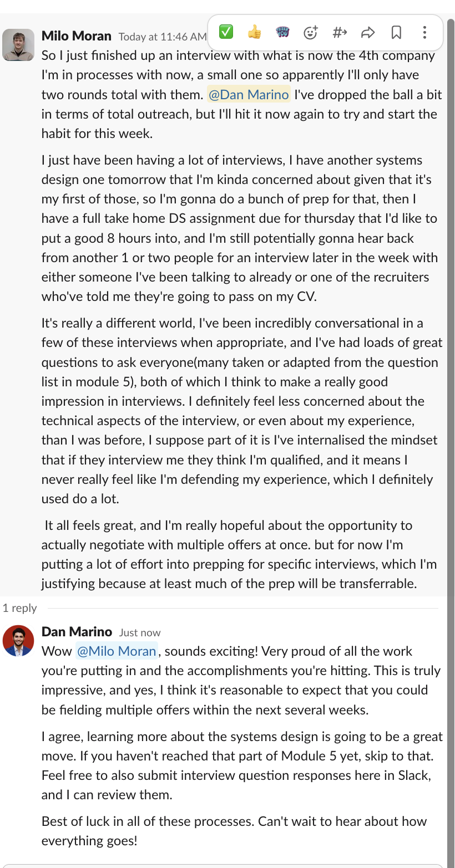
Task: Click Milo's paragraph about systems design
Action: 239,228
